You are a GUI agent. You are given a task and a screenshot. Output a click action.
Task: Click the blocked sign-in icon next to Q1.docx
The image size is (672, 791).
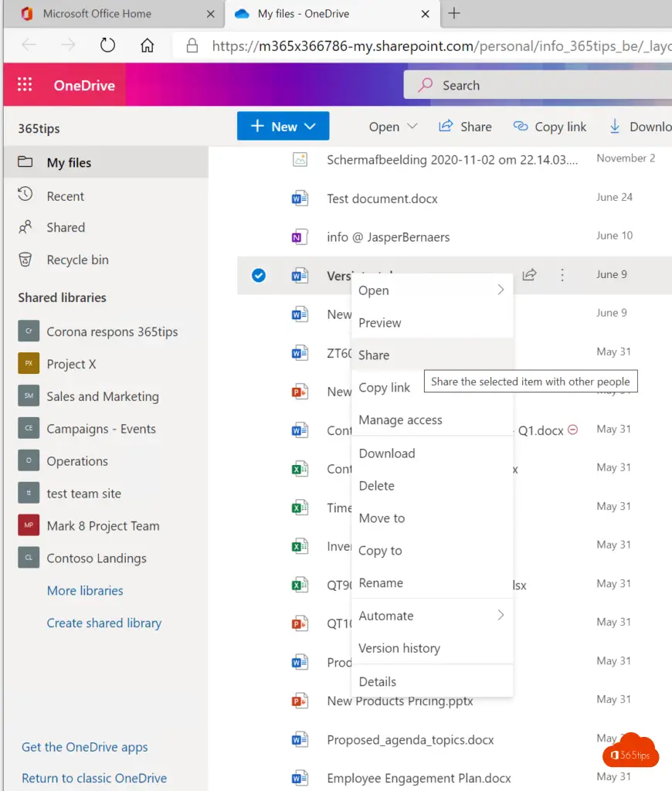[572, 429]
